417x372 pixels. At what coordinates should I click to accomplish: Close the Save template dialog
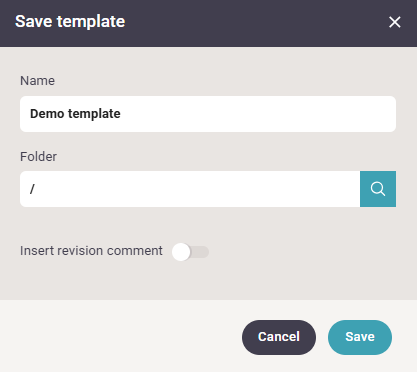(x=395, y=22)
